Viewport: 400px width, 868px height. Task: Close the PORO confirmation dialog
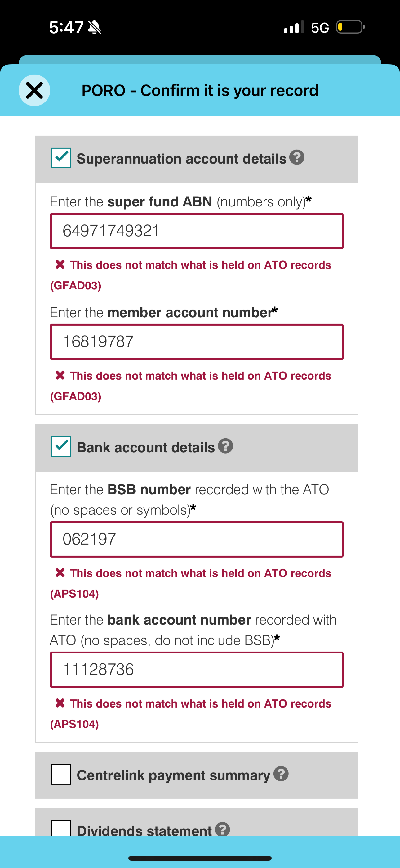coord(34,90)
